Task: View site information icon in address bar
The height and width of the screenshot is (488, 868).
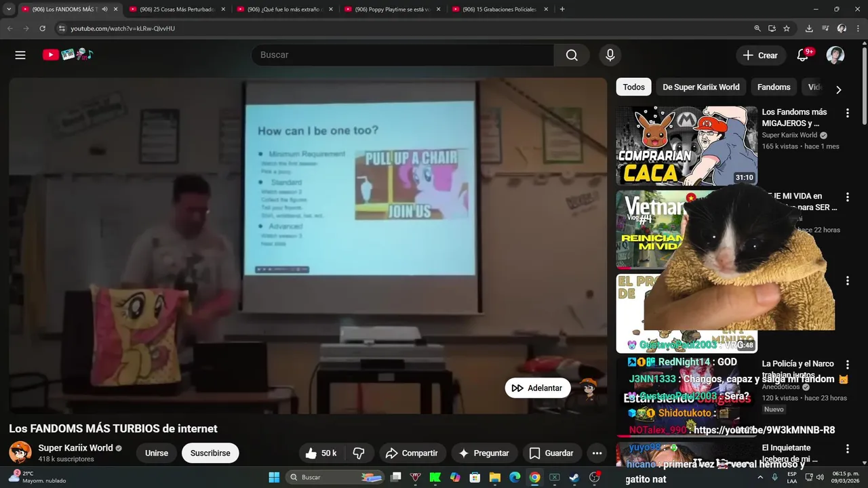Action: (x=62, y=28)
